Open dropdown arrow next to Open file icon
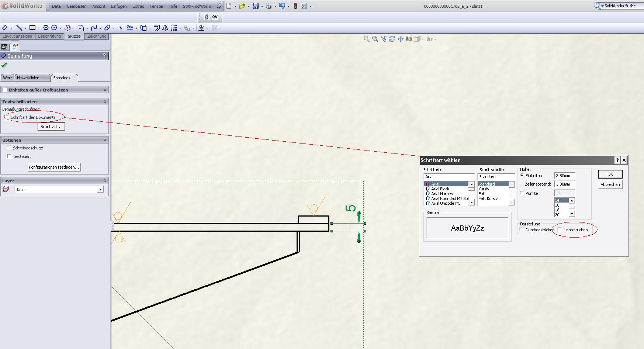 [249, 6]
